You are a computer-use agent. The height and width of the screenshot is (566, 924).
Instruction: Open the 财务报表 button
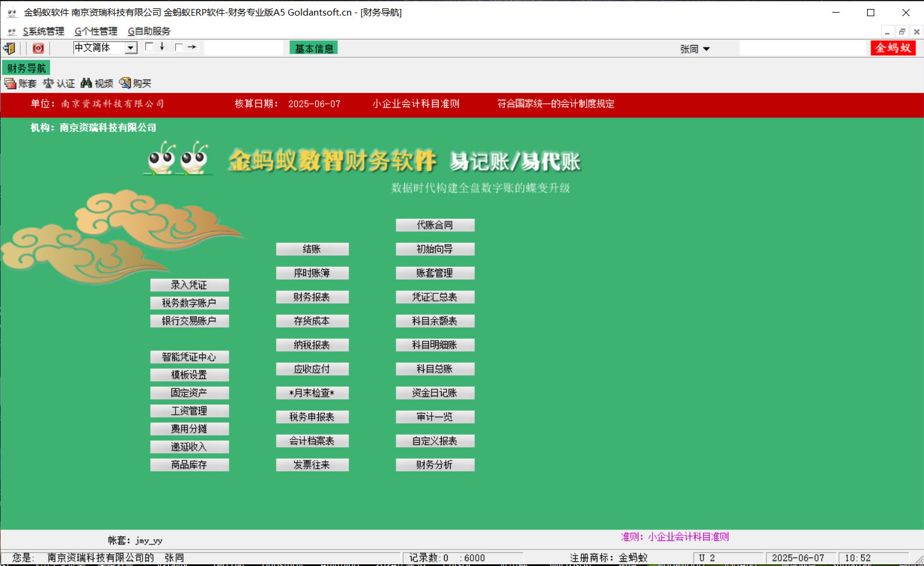tap(312, 297)
